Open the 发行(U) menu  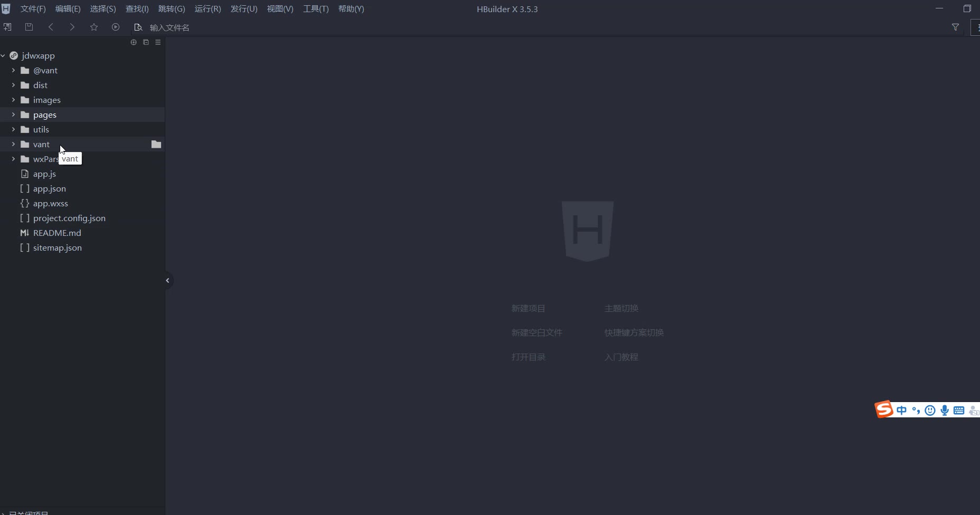(244, 9)
